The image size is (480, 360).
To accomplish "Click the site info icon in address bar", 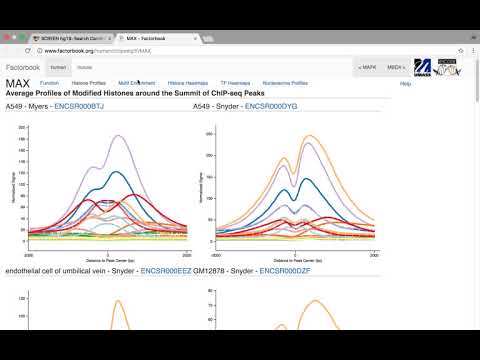I will [40, 51].
